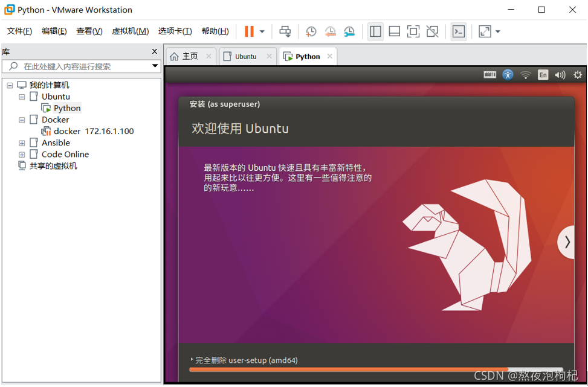Send Ctrl+Alt+Del to the VM
Viewport: 588px width, 387px height.
click(285, 31)
